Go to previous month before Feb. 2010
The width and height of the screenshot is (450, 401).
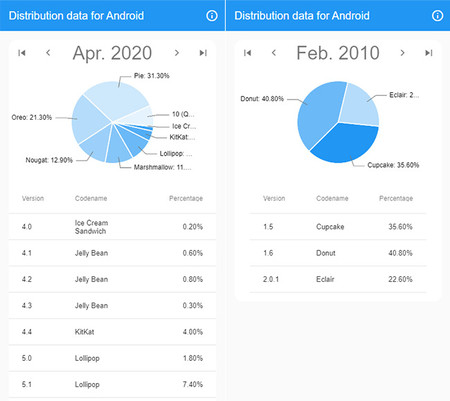pyautogui.click(x=274, y=53)
